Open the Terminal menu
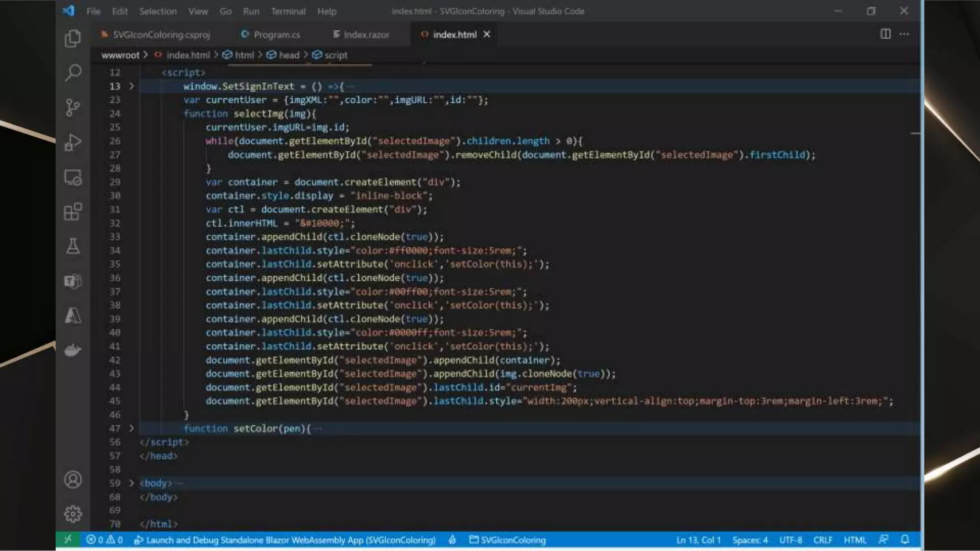Screen dimensions: 980x551 [x=288, y=11]
